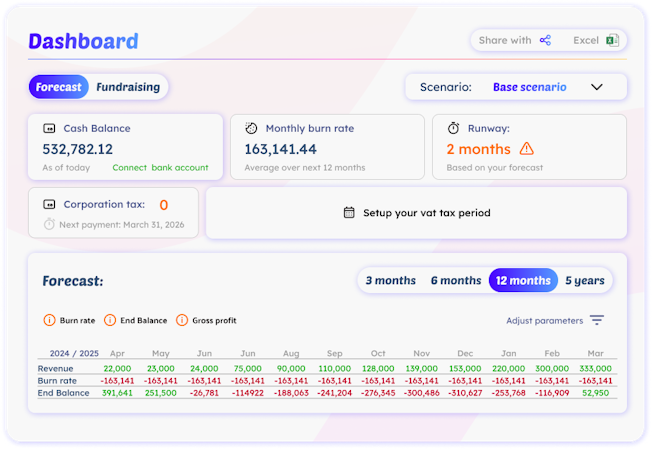The image size is (652, 450).
Task: Click the 163,141.44 burn rate value
Action: point(280,149)
